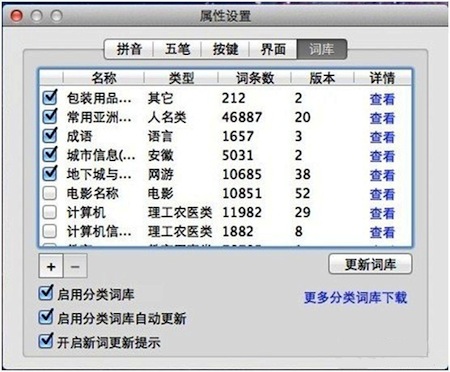Uncheck the 常用亚洲 dictionary checkbox
Viewport: 450px width, 372px height.
(x=50, y=116)
